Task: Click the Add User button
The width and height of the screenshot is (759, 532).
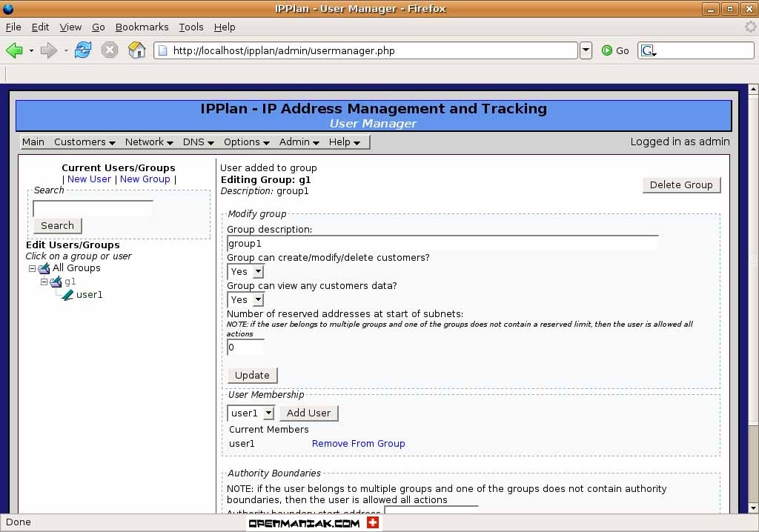Action: (x=309, y=413)
